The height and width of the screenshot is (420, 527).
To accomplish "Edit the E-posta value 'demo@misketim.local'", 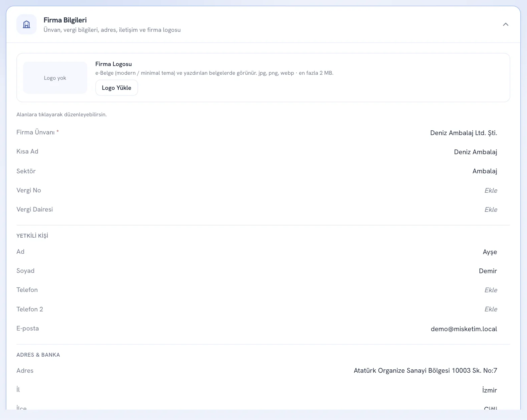I will click(x=464, y=329).
